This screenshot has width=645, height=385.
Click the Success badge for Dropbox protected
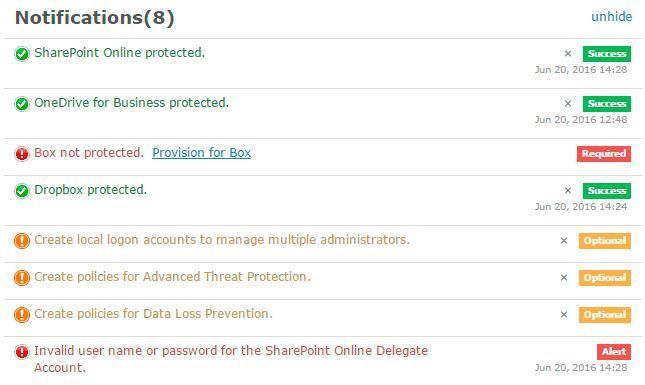click(607, 191)
